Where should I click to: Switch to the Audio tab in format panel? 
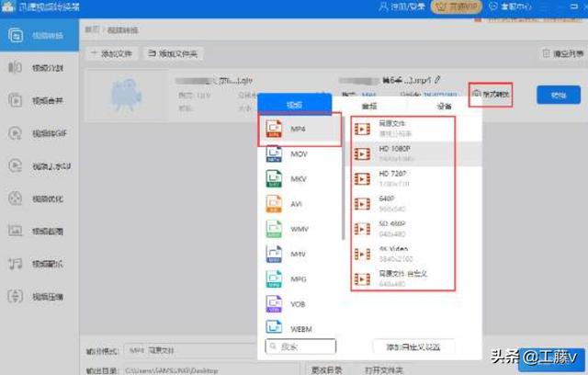point(367,105)
